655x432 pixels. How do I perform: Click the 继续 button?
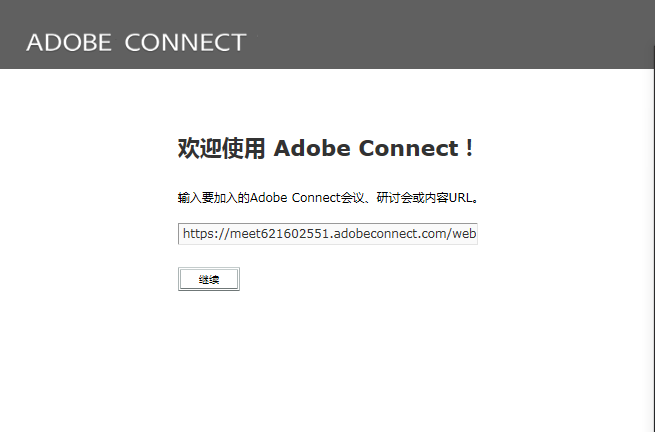[209, 279]
